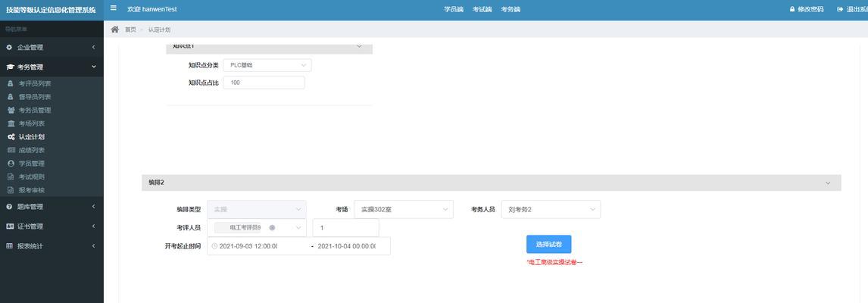Click the building icon beside 考场列表
The width and height of the screenshot is (868, 303).
tap(11, 123)
